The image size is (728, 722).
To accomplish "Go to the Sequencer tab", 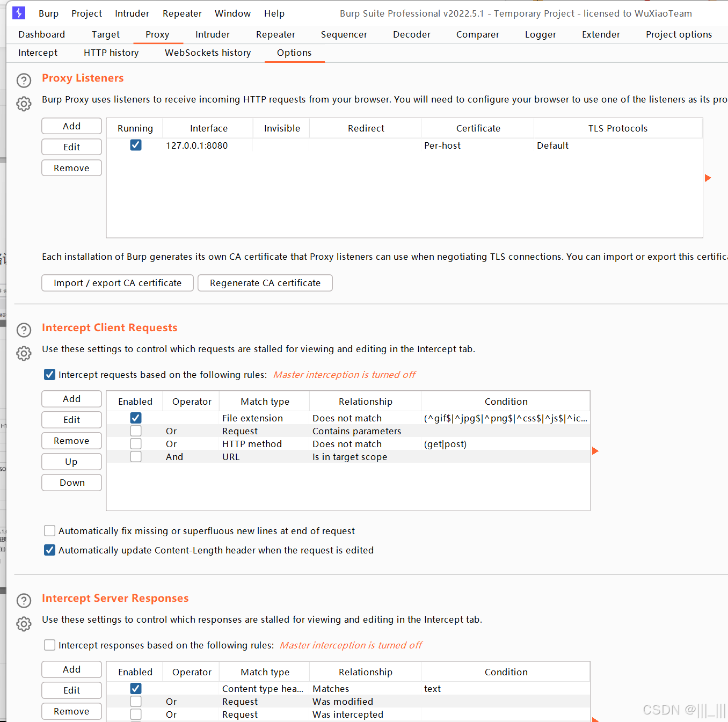I will pos(344,34).
